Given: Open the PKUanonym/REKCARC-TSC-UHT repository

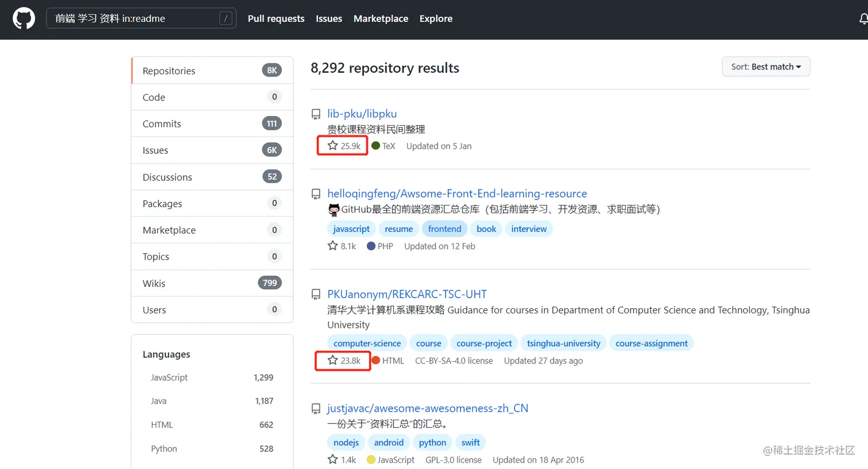Looking at the screenshot, I should click(407, 294).
